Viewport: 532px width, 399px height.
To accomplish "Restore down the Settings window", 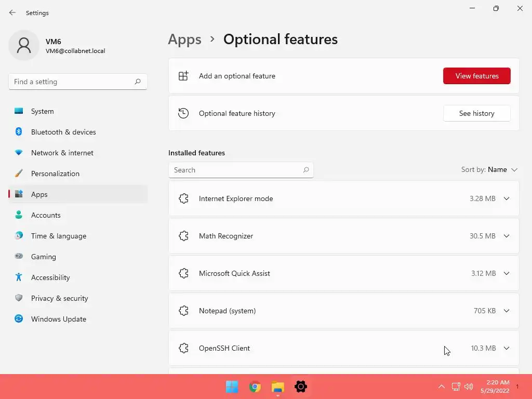I will pos(496,8).
